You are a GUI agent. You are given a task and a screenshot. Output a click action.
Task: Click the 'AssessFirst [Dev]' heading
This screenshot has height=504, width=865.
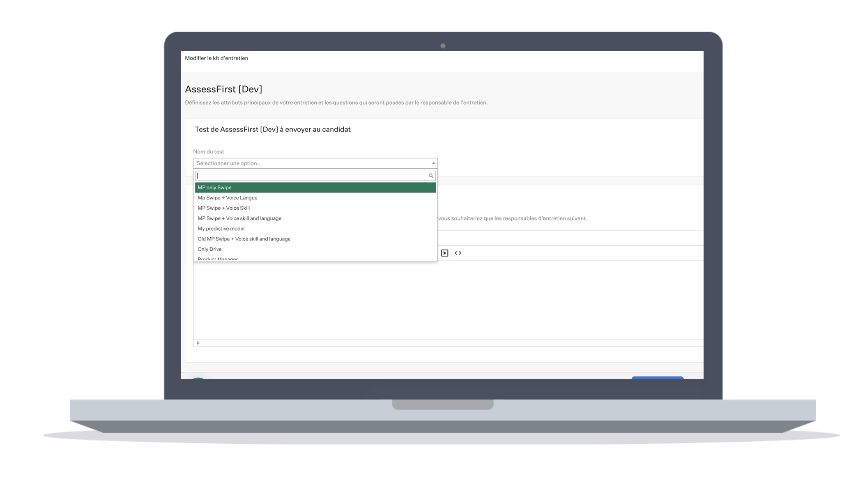coord(223,89)
